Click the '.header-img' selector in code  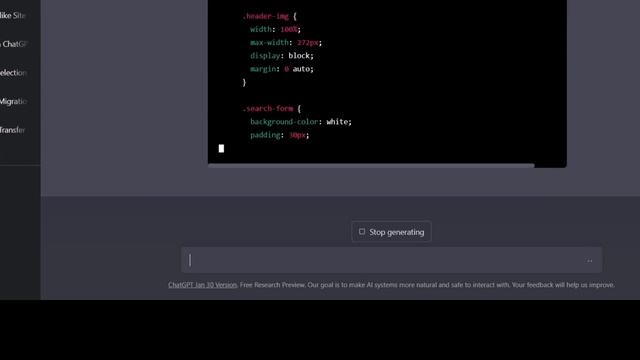[266, 16]
